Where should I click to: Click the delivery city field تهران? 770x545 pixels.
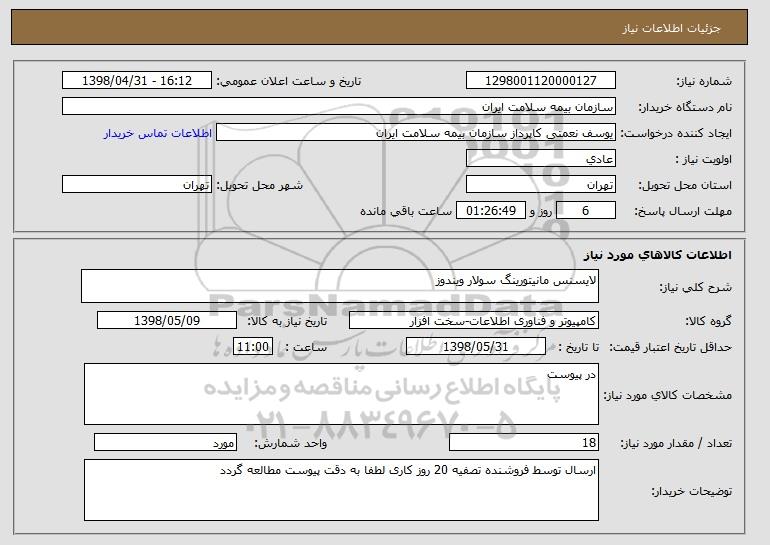(137, 185)
